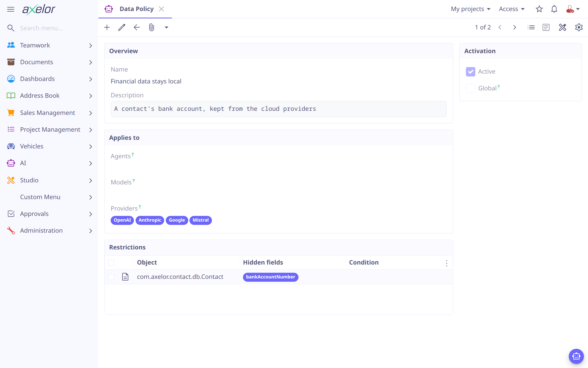The width and height of the screenshot is (588, 368).
Task: Open the Access dropdown
Action: [512, 9]
